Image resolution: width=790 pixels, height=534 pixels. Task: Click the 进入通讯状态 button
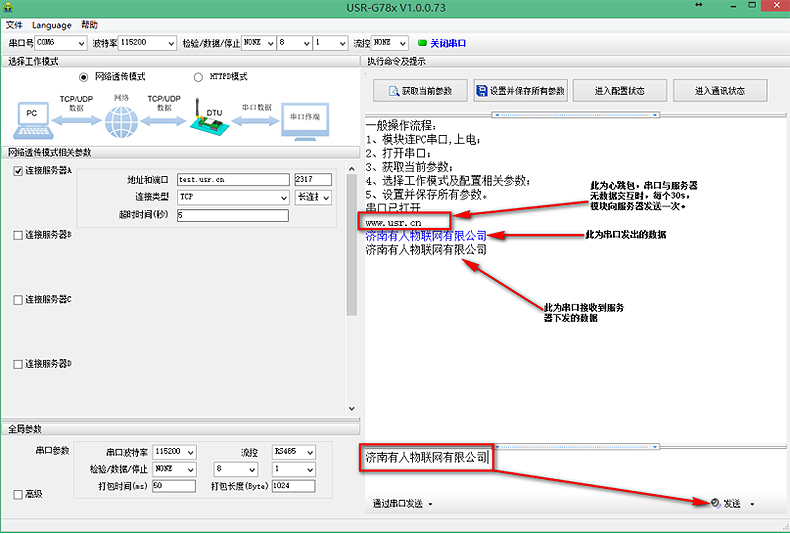(x=719, y=91)
